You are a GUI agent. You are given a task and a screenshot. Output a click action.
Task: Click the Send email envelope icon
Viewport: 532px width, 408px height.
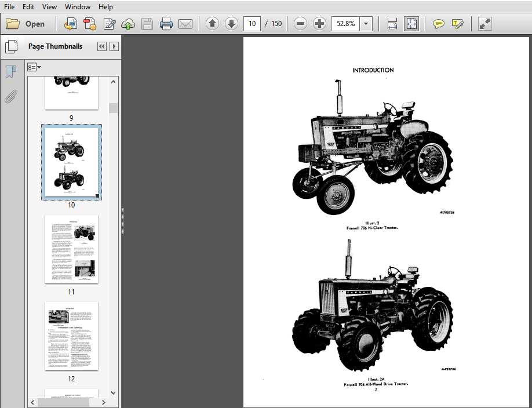pyautogui.click(x=185, y=24)
